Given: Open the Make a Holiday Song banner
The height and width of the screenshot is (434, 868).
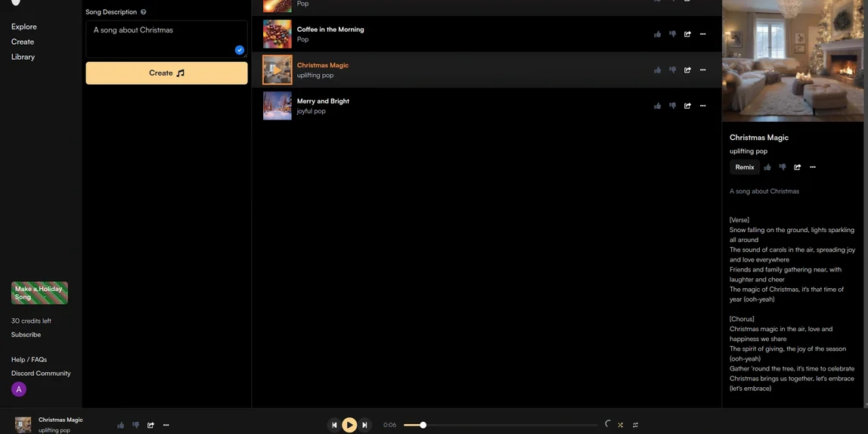Looking at the screenshot, I should click(x=39, y=293).
